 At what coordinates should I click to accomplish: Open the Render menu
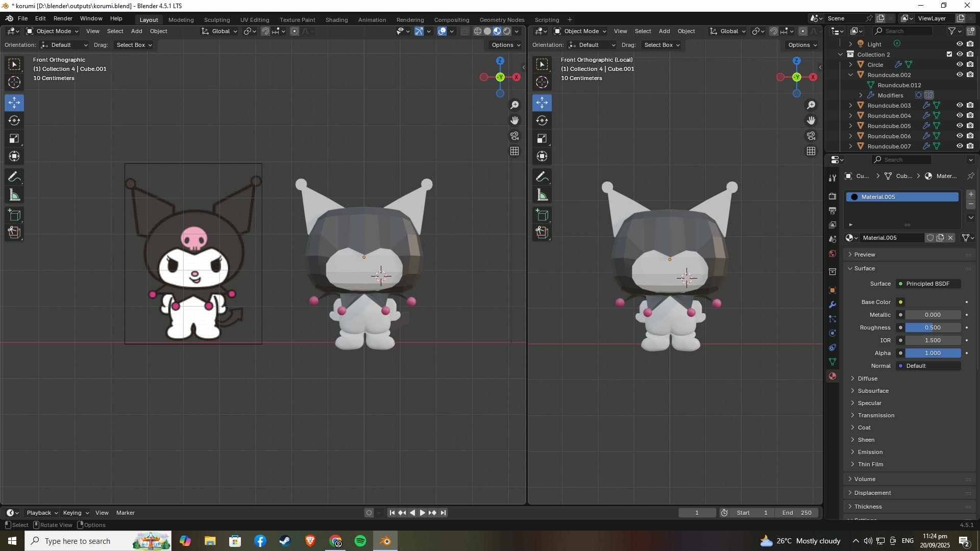[63, 18]
